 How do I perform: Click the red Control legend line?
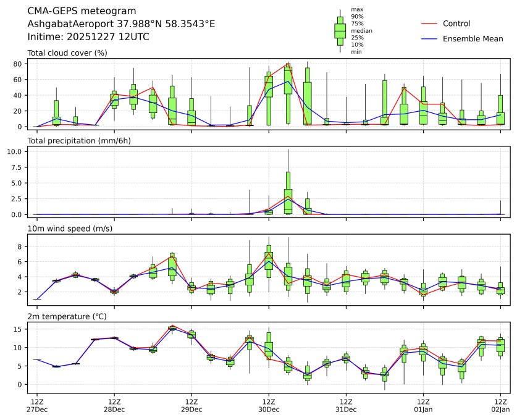(429, 23)
